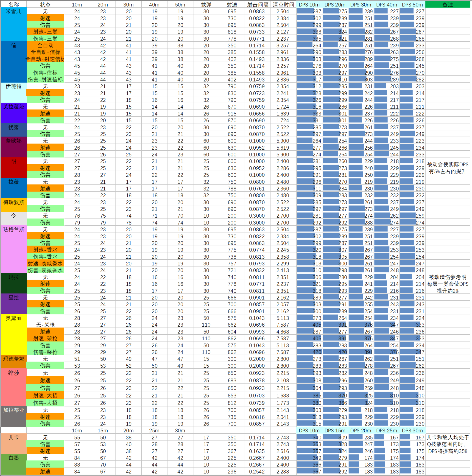The height and width of the screenshot is (476, 472).
Task: Select the 915 fire rate value
Action: point(232,114)
